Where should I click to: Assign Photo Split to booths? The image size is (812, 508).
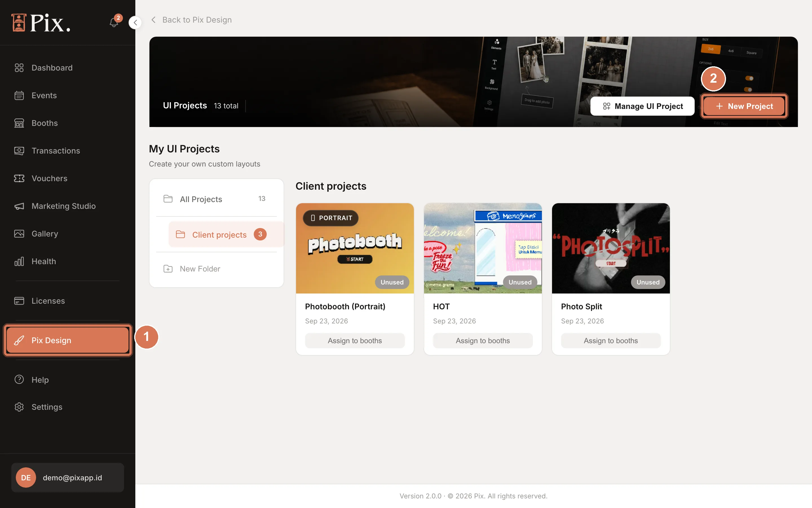tap(611, 341)
